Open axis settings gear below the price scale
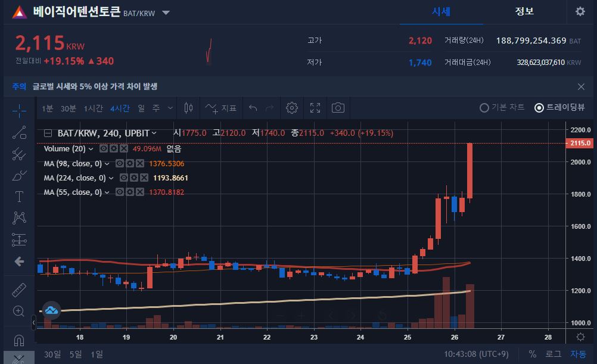This screenshot has width=597, height=364. (x=580, y=337)
